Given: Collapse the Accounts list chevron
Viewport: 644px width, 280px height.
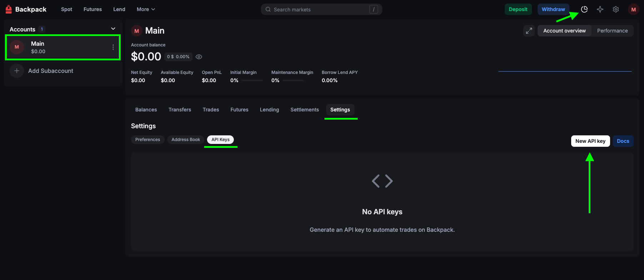Looking at the screenshot, I should point(113,29).
